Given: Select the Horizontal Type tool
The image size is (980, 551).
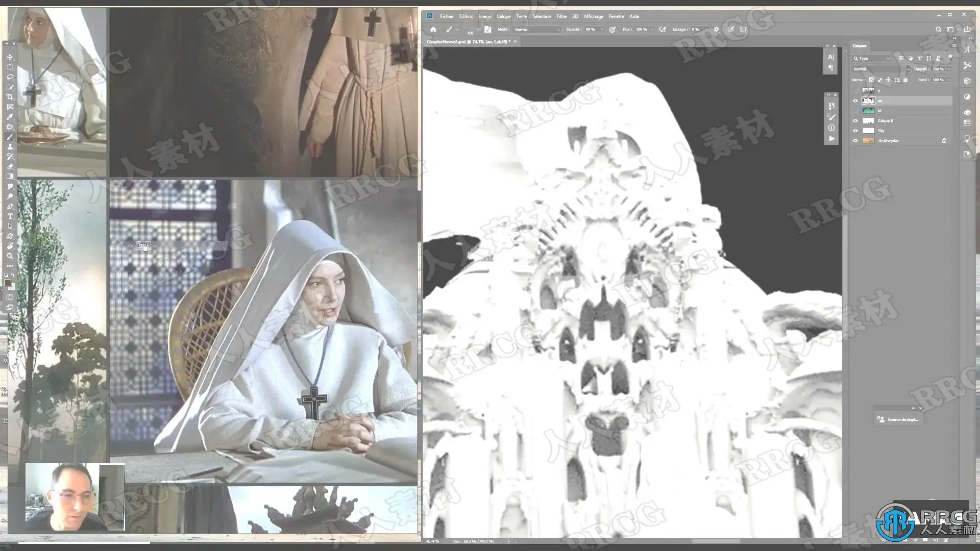Looking at the screenshot, I should pyautogui.click(x=10, y=216).
